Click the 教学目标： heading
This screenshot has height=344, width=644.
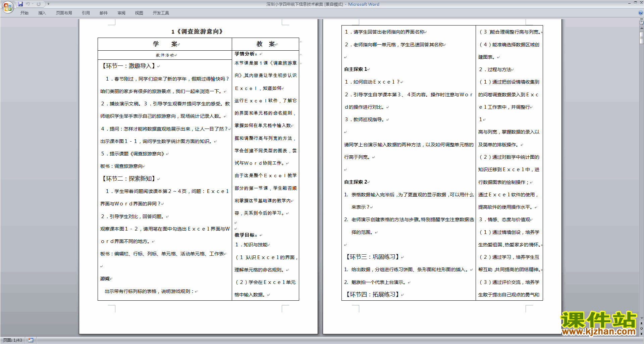click(246, 235)
